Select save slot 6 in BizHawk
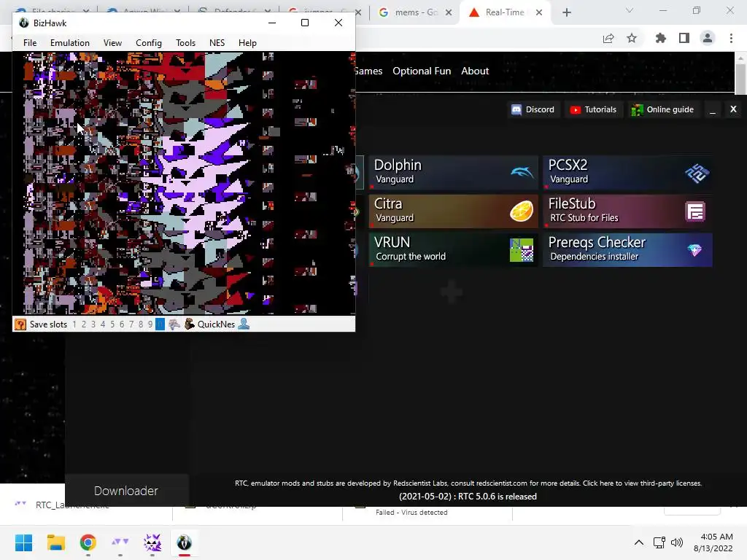 (122, 324)
